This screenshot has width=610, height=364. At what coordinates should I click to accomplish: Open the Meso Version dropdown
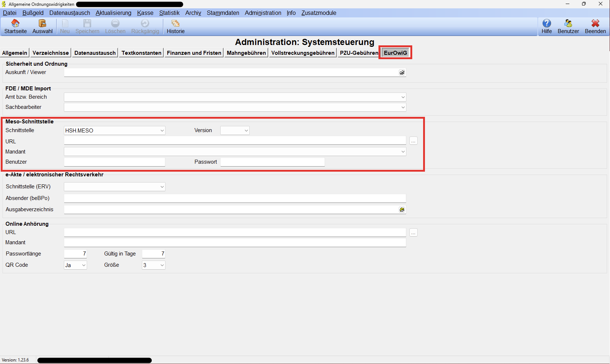[246, 131]
